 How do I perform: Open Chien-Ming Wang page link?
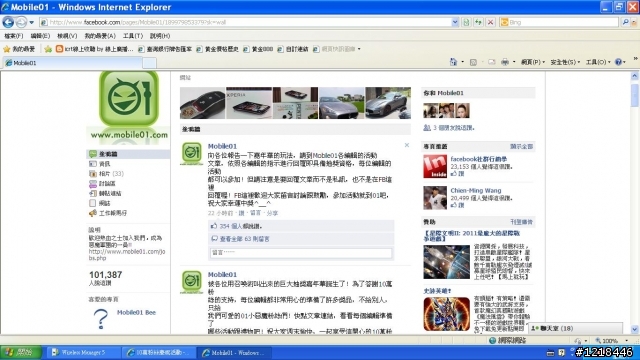click(x=476, y=190)
